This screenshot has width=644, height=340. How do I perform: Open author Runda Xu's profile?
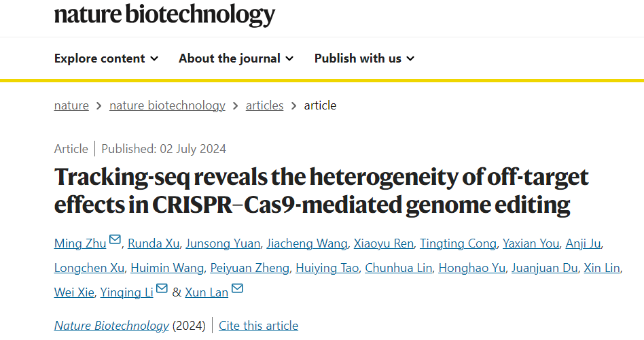click(x=154, y=243)
